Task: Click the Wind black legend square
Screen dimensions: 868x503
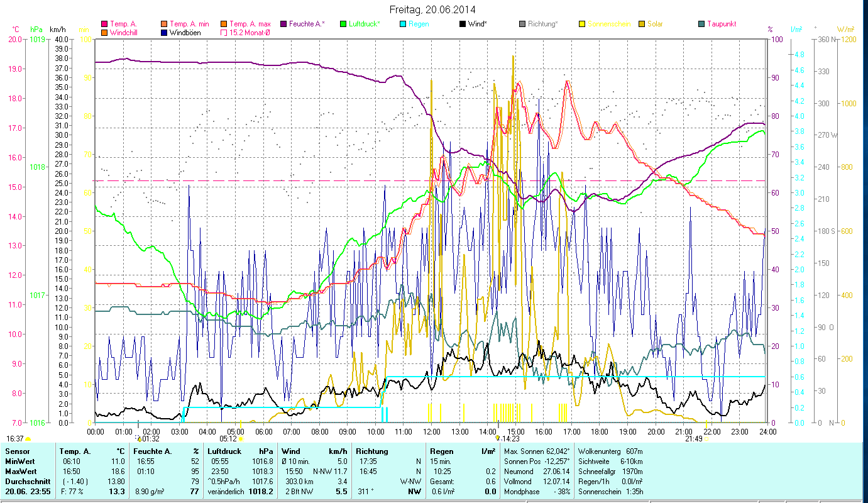Action: [x=463, y=24]
